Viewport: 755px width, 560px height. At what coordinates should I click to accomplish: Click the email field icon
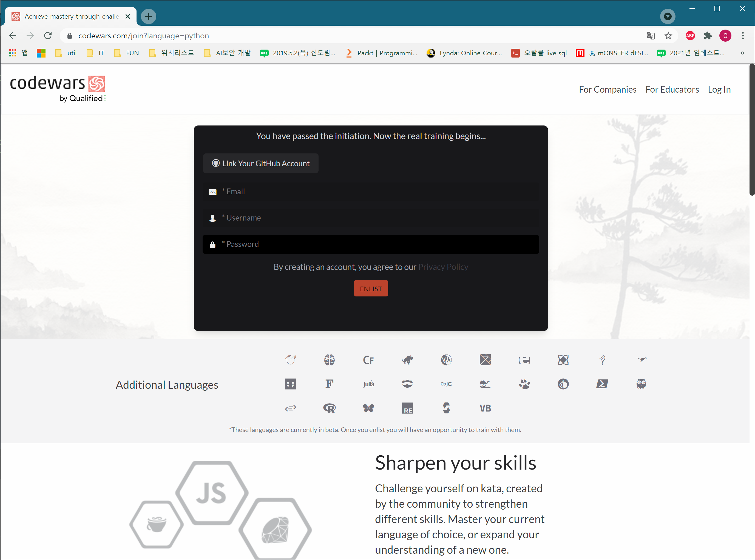point(212,191)
